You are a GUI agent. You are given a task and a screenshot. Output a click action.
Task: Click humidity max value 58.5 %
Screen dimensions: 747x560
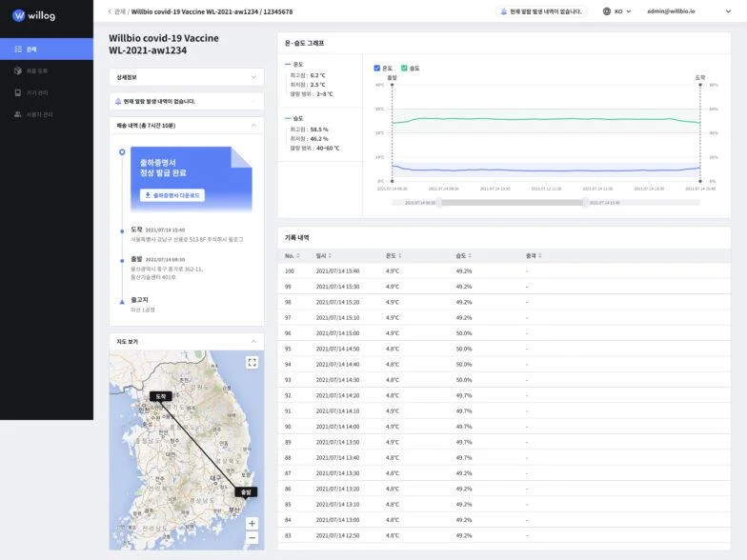[x=319, y=130]
